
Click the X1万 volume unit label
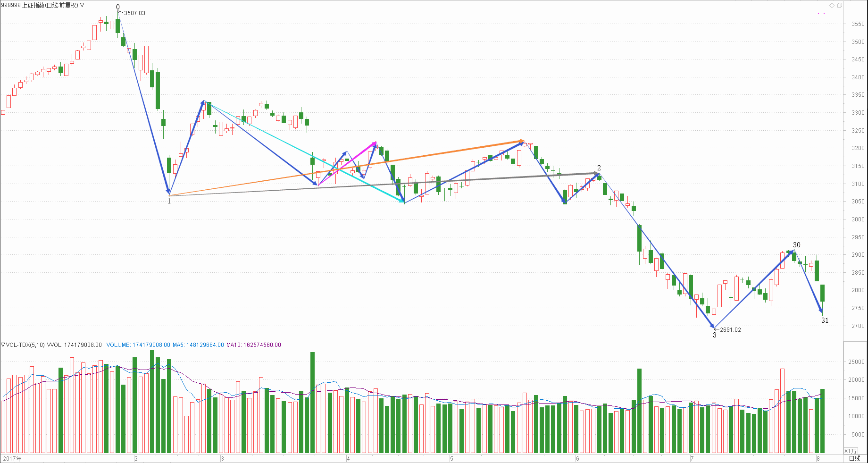tap(850, 451)
